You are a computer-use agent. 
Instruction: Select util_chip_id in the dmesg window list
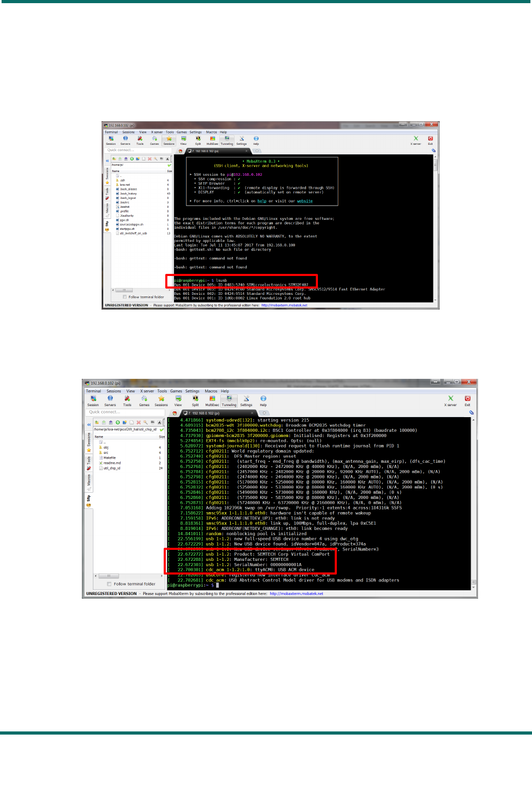tap(112, 468)
